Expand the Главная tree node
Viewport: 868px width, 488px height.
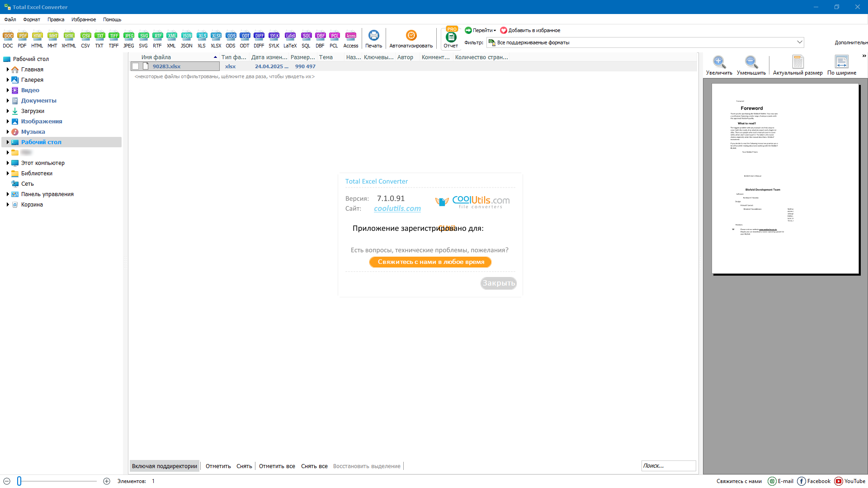(8, 69)
